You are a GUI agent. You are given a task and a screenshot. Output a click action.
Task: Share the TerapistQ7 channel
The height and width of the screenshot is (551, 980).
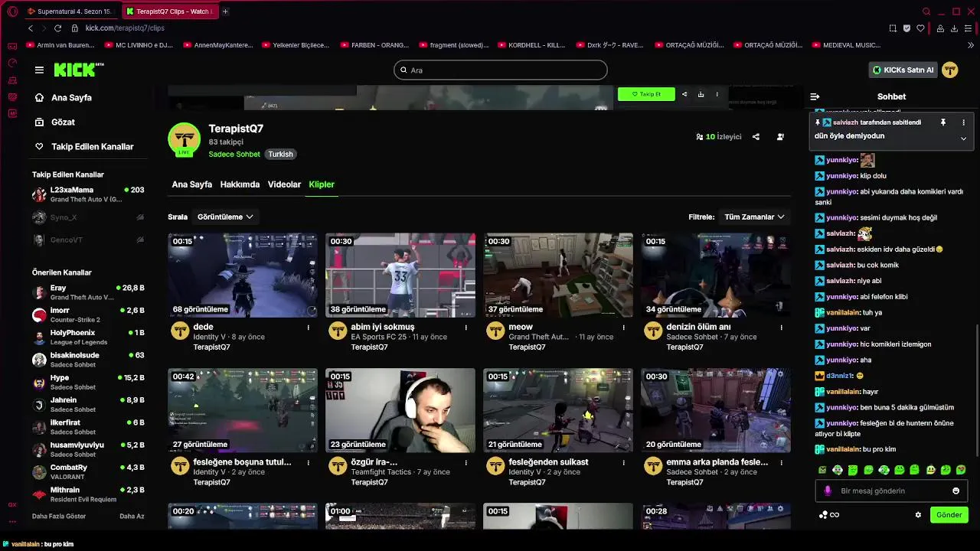[x=756, y=137]
